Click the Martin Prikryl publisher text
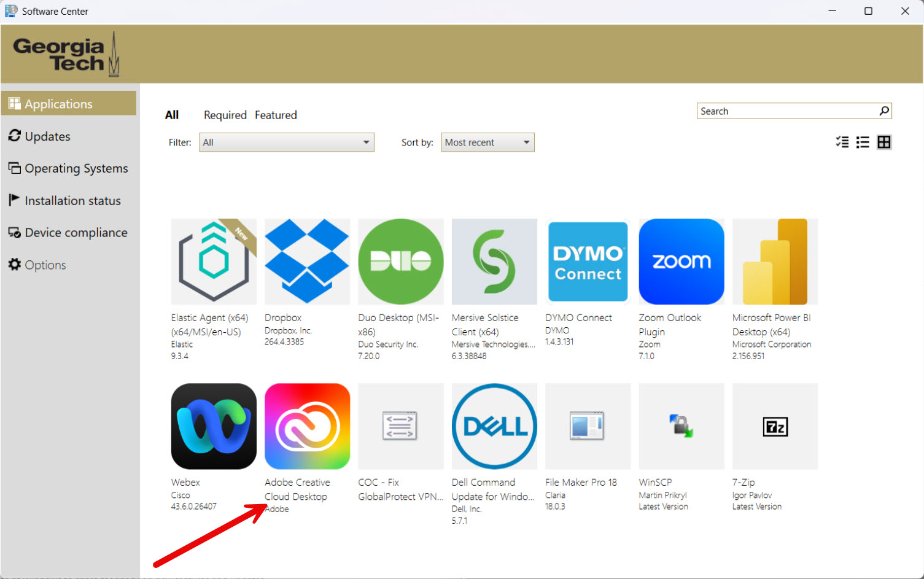 (662, 495)
